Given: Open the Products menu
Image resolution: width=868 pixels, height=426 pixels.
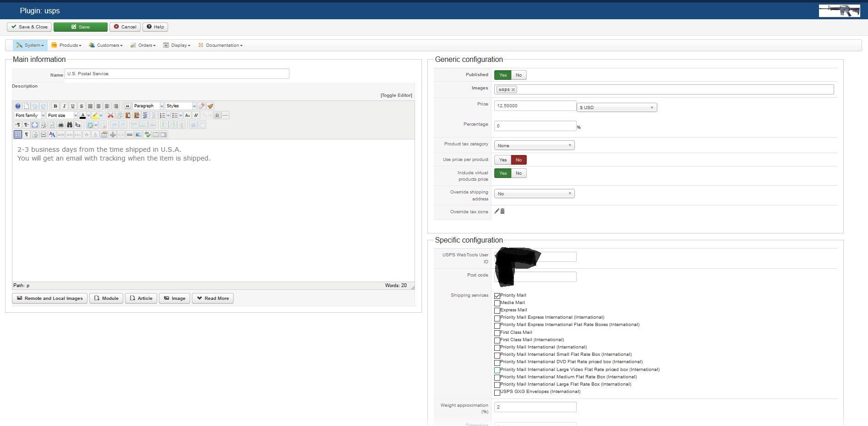Looking at the screenshot, I should [x=66, y=45].
